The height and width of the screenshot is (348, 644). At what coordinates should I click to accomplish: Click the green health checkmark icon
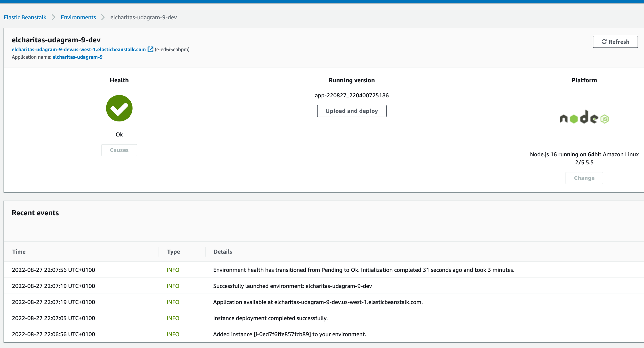click(119, 108)
